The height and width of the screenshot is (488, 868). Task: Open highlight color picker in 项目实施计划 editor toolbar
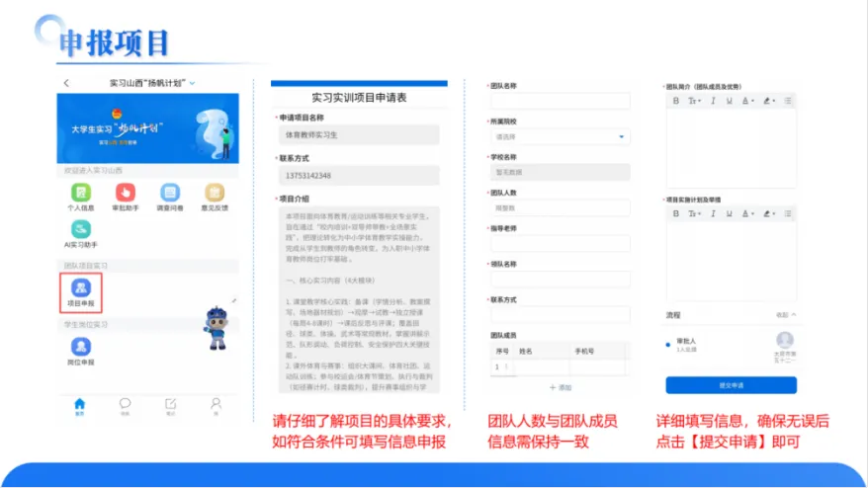[769, 213]
